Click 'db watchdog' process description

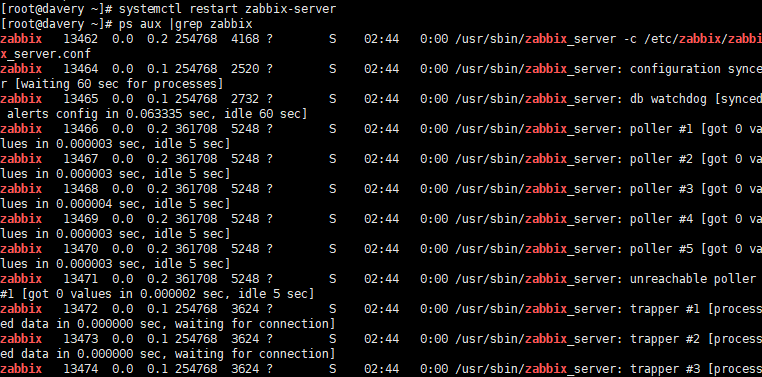pos(668,99)
